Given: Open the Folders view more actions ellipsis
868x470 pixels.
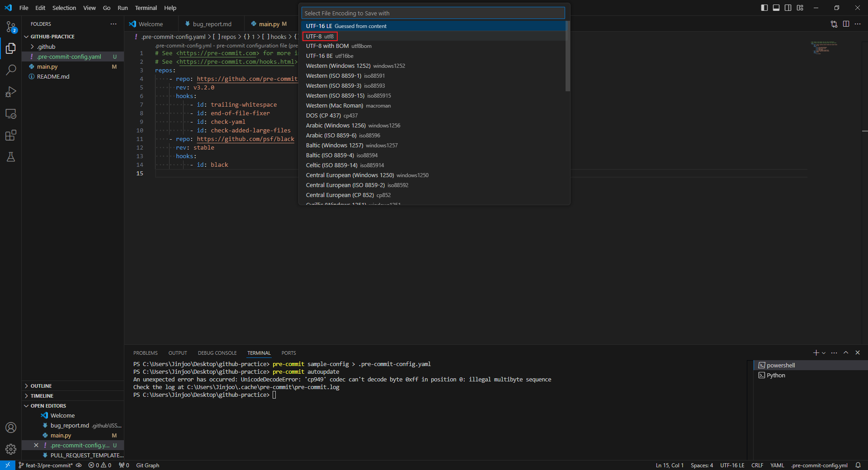Looking at the screenshot, I should click(x=113, y=24).
